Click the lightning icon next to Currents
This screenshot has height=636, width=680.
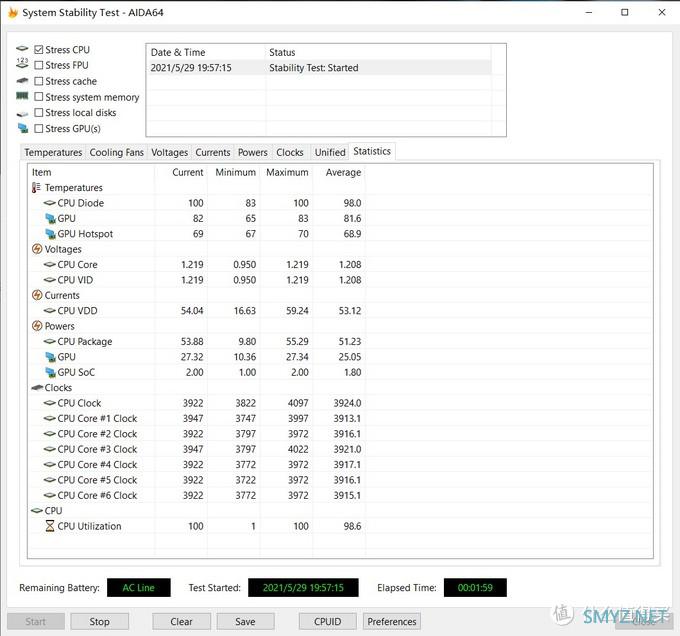pos(37,295)
